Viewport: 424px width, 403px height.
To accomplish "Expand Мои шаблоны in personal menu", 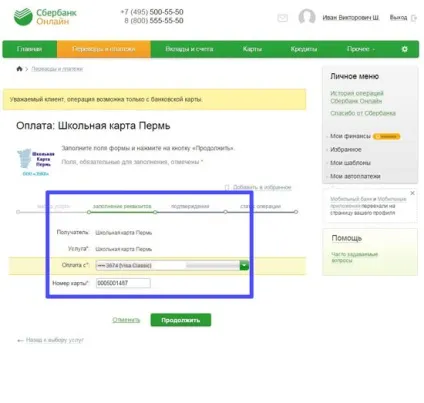I will click(350, 163).
